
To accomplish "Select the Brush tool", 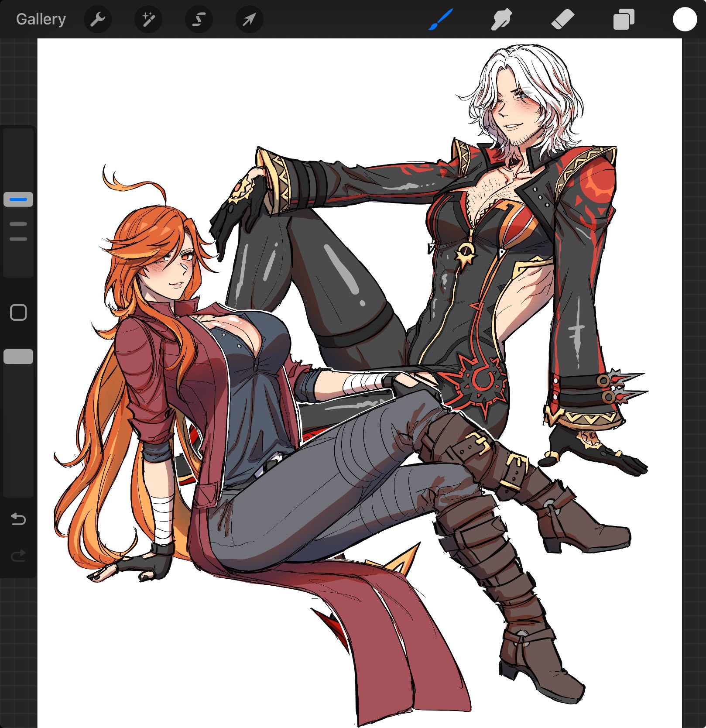I will point(441,20).
